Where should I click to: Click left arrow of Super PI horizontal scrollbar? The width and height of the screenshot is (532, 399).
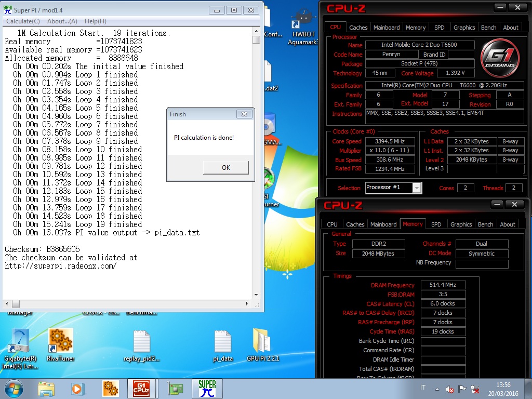pos(7,303)
